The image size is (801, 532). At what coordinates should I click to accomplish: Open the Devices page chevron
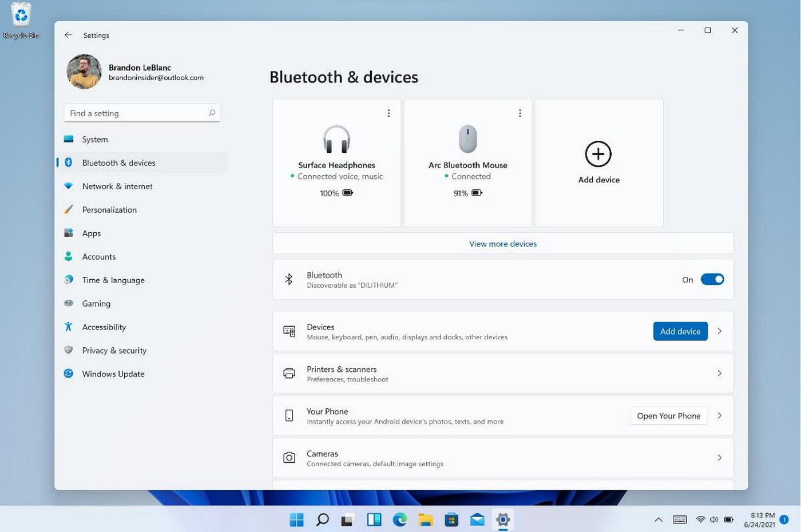719,331
